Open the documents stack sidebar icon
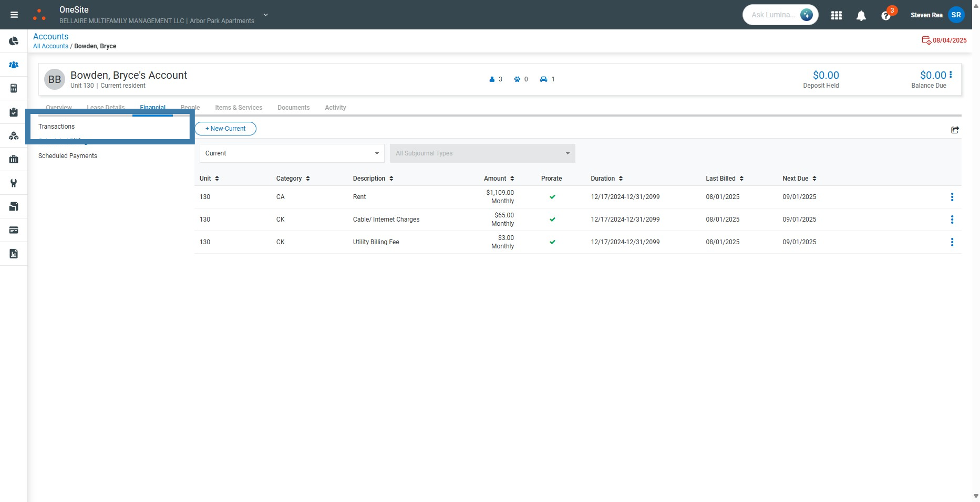The width and height of the screenshot is (980, 502). (14, 206)
